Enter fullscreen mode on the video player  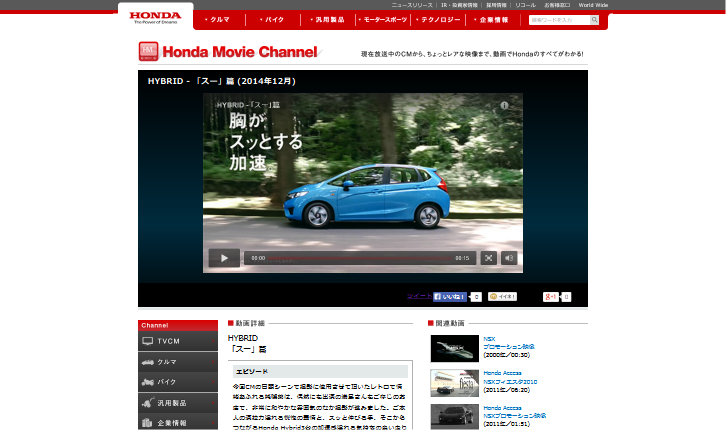pos(488,258)
